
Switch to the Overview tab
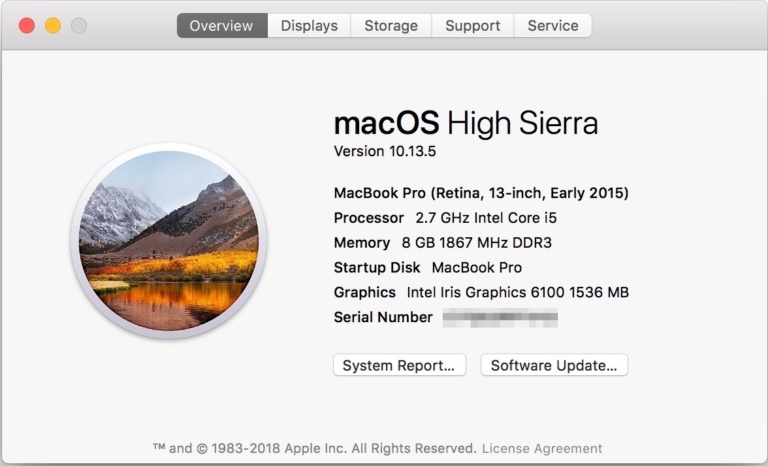[x=221, y=26]
